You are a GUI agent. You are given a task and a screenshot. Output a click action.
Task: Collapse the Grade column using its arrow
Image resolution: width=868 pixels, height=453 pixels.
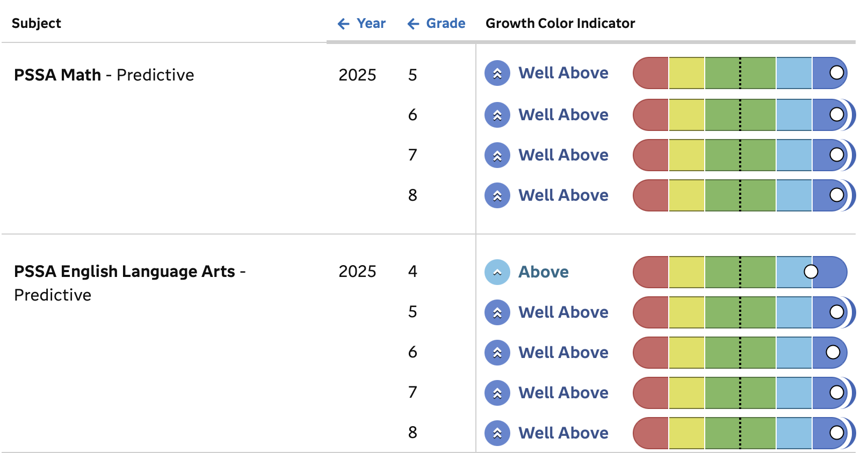tap(413, 24)
